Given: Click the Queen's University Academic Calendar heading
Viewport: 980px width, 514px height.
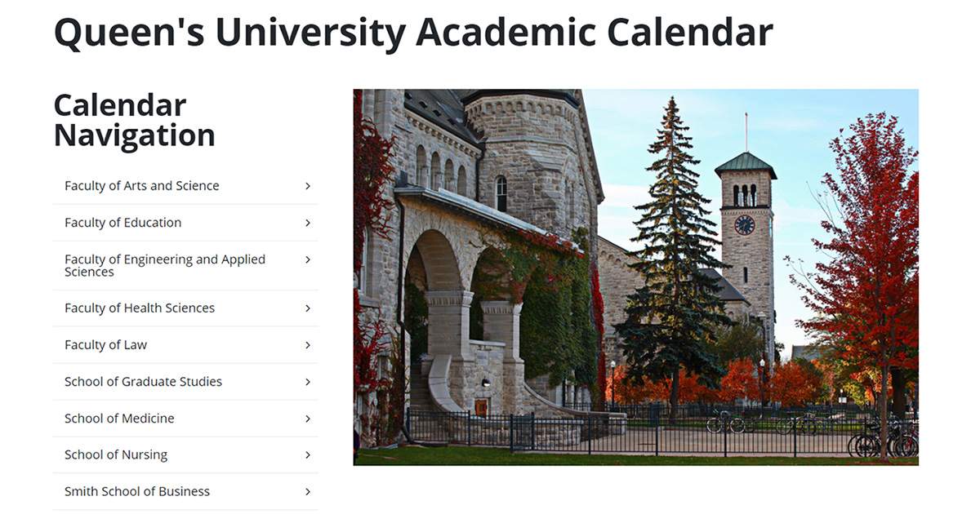Looking at the screenshot, I should tap(413, 33).
